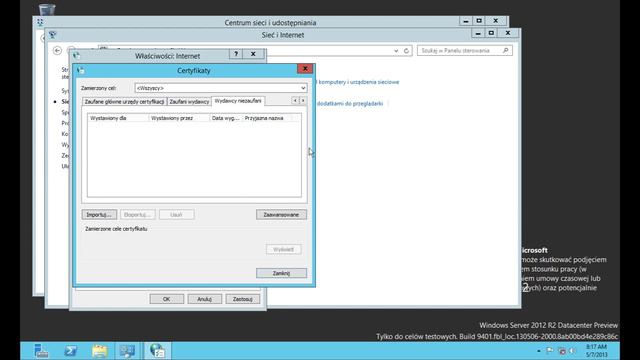Click the Action Center flag tray icon
The height and width of the screenshot is (360, 640).
tap(550, 351)
